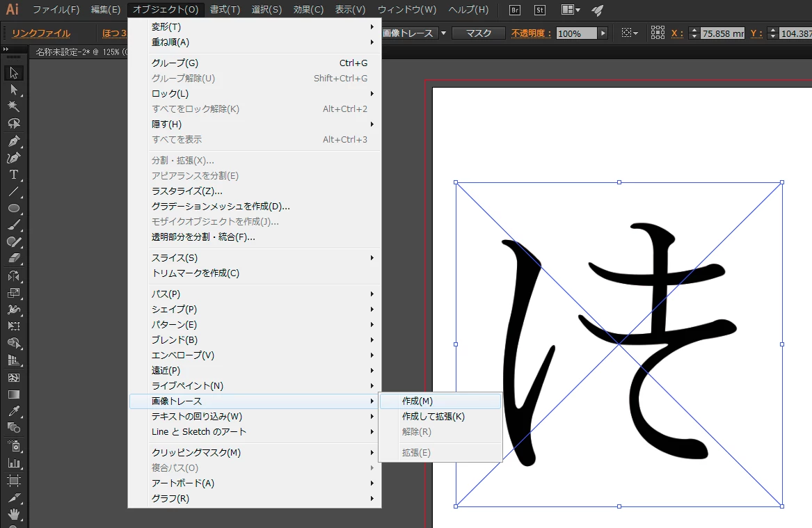
Task: Click 作成(M) in image trace submenu
Action: point(440,401)
